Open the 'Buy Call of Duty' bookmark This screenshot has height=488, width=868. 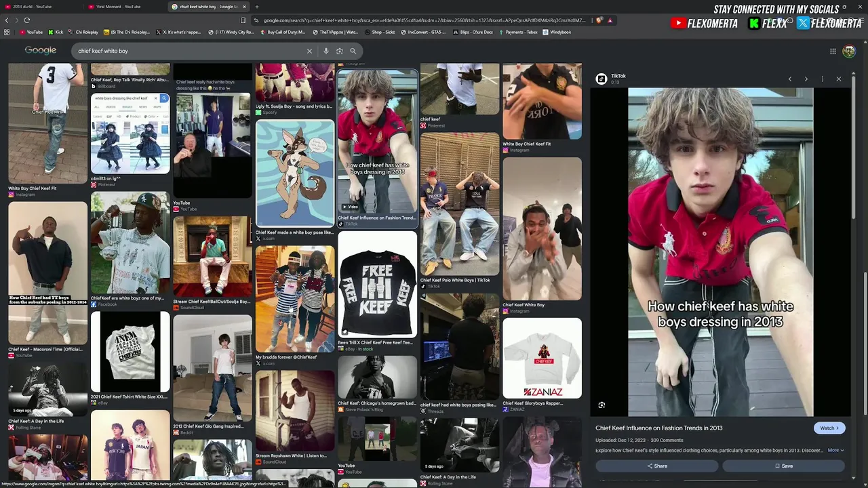click(283, 32)
